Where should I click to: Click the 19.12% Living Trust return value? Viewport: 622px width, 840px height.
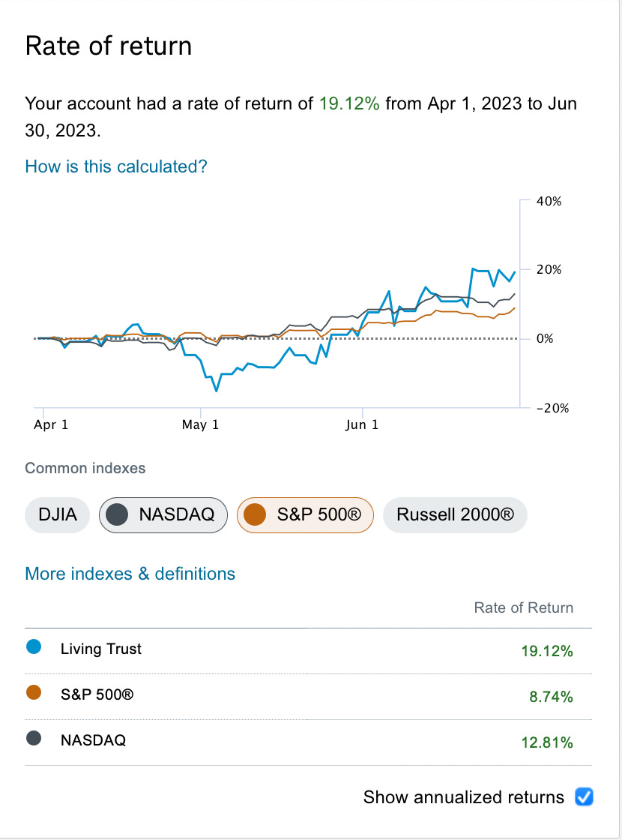point(546,651)
